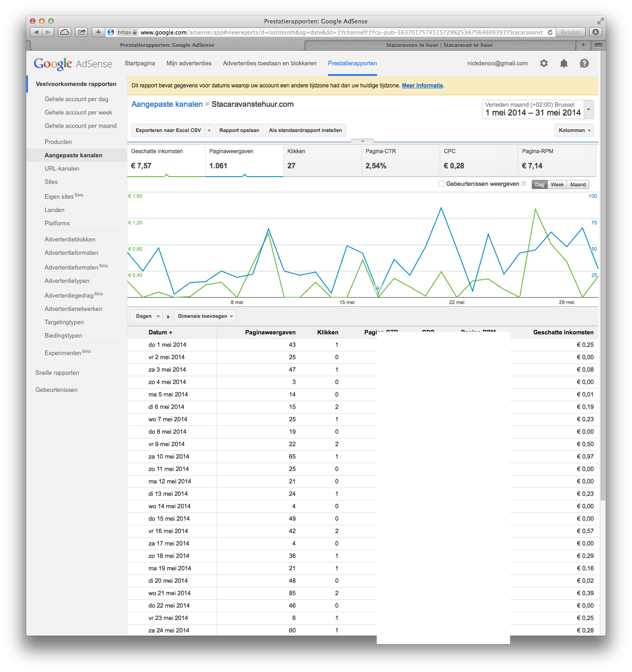Click the help icon next to Gebeurtenissen weergeven

[x=523, y=184]
